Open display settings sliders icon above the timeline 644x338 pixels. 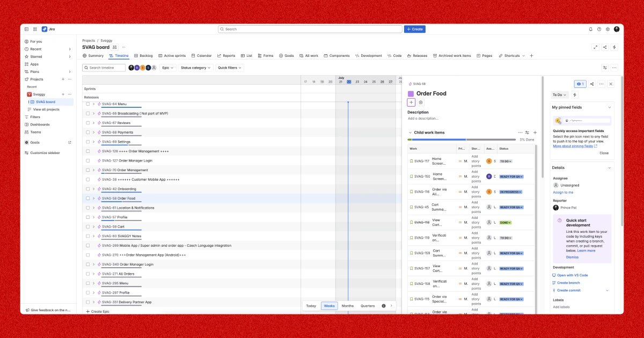pyautogui.click(x=605, y=68)
